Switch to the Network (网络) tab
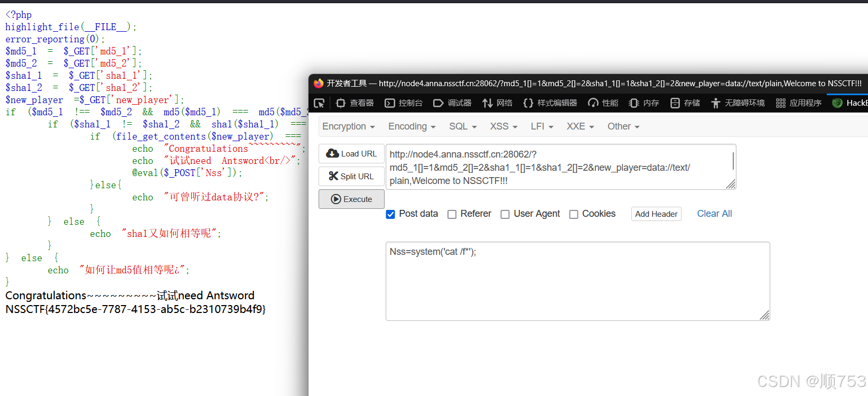The height and width of the screenshot is (396, 868). pyautogui.click(x=498, y=103)
